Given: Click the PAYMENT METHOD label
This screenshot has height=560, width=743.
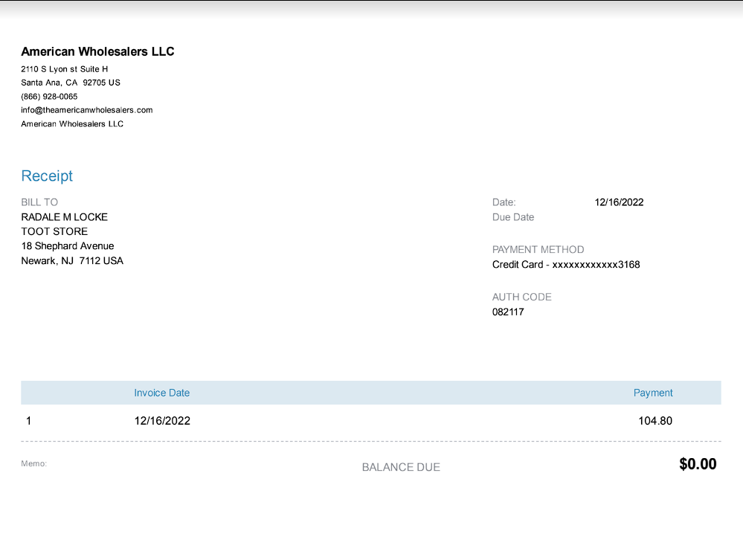Looking at the screenshot, I should pyautogui.click(x=538, y=250).
